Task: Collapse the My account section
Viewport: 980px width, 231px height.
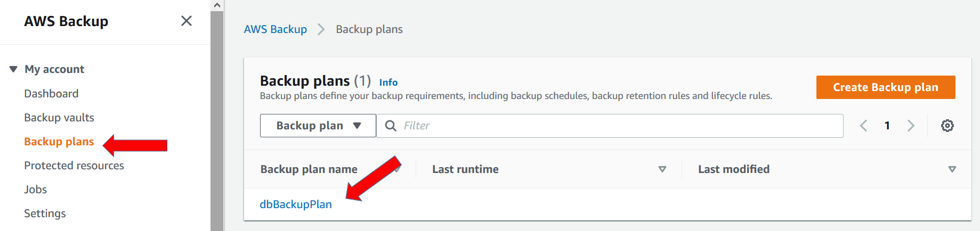Action: 13,69
